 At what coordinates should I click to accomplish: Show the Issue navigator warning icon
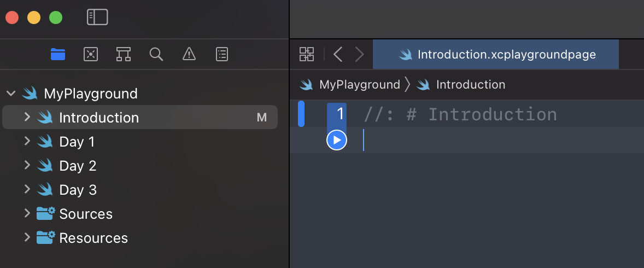pyautogui.click(x=189, y=54)
